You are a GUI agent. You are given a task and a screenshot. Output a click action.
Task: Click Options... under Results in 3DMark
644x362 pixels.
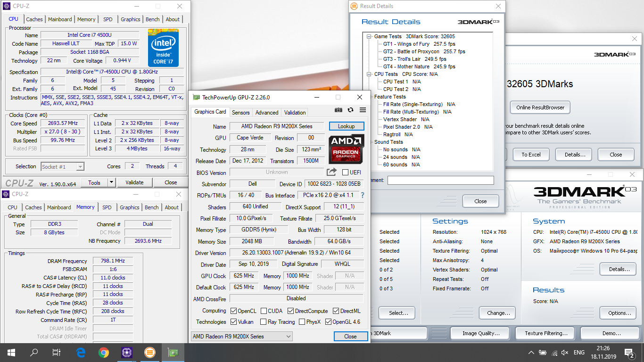coord(619,313)
